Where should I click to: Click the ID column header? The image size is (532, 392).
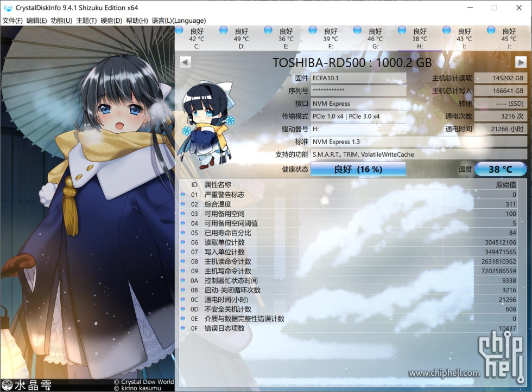[x=194, y=185]
